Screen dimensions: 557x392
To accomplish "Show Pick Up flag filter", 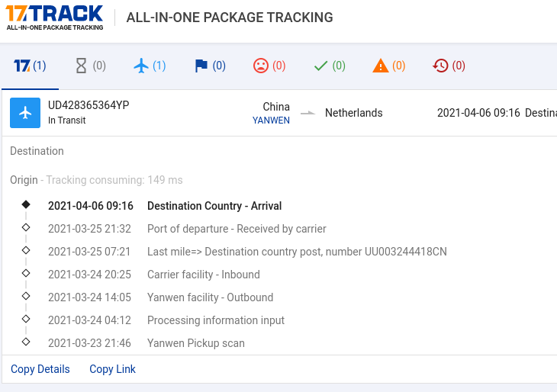I will [210, 66].
